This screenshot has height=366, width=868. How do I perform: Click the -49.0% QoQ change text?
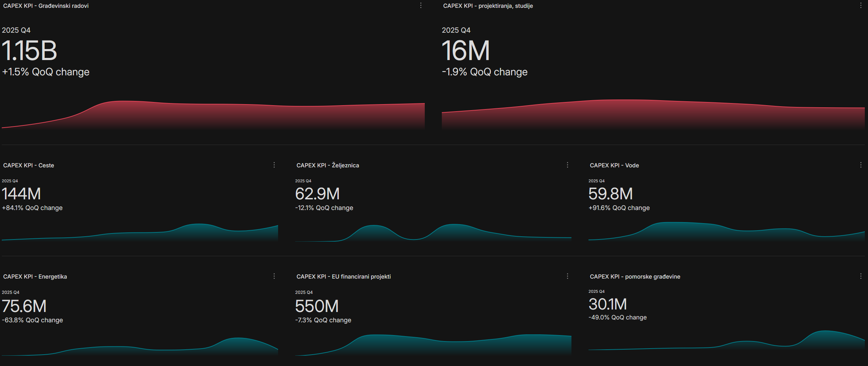point(618,317)
